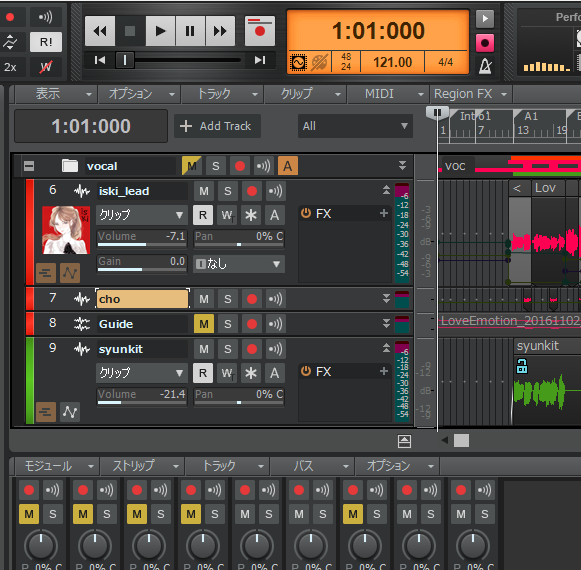Image resolution: width=581 pixels, height=570 pixels.
Task: Click the syunkit take lanes icon
Action: tap(46, 412)
